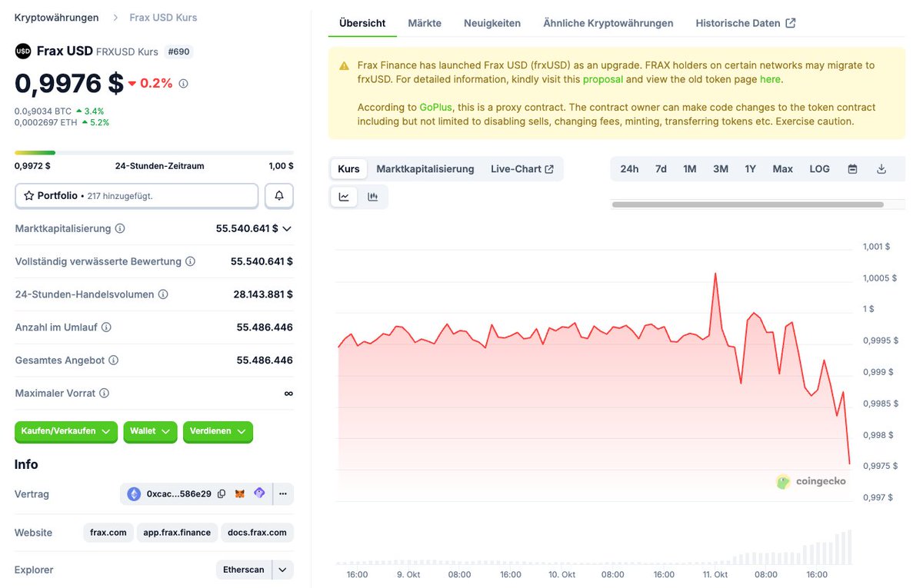Click the bell price alert icon
The image size is (923, 588).
tap(279, 196)
